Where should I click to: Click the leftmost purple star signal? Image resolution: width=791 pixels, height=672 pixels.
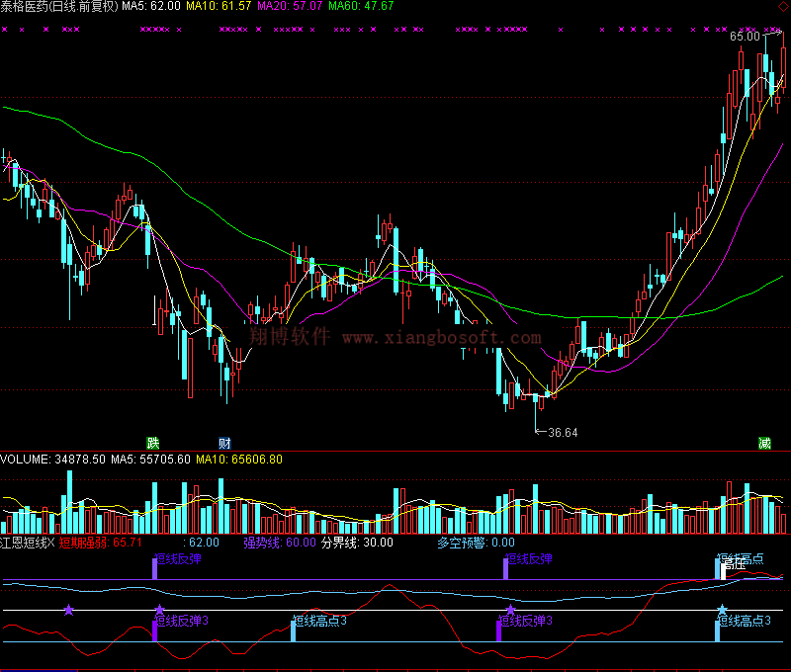coord(68,610)
